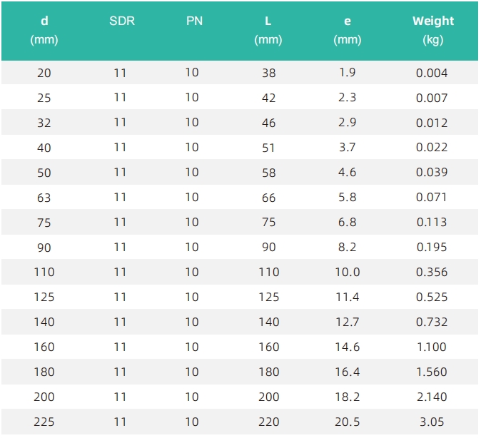The image size is (481, 448).
Task: Select the weight value 3.05
Action: tap(432, 422)
